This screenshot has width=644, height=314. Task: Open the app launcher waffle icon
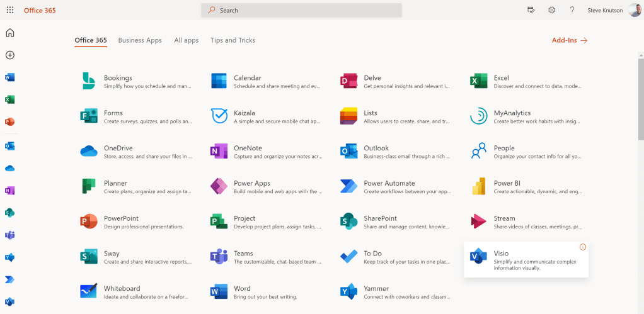pos(10,10)
